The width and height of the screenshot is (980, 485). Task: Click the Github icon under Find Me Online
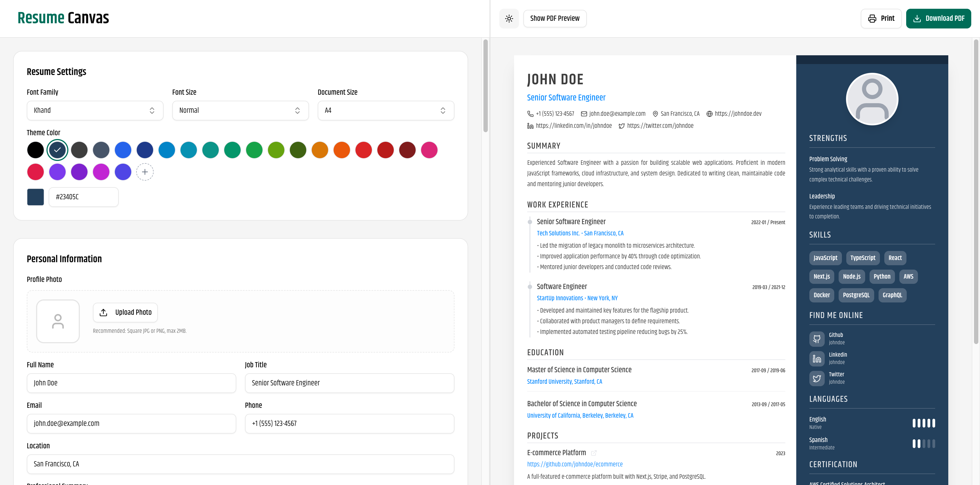[x=817, y=339]
